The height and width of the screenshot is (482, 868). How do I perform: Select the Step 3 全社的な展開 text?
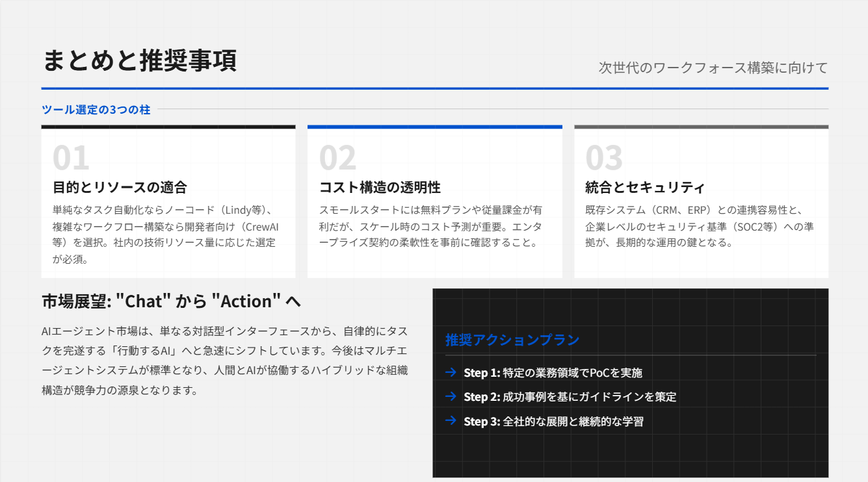553,421
